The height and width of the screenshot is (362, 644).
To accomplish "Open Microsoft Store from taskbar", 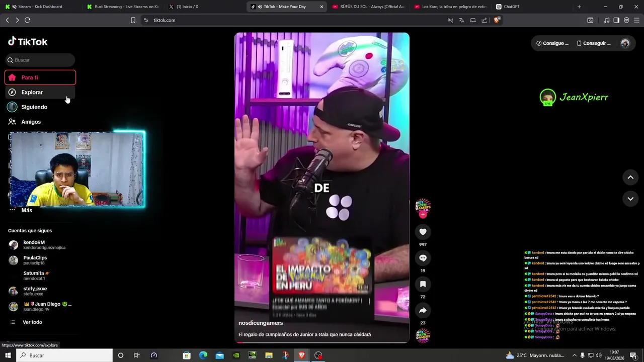I will pos(187,355).
